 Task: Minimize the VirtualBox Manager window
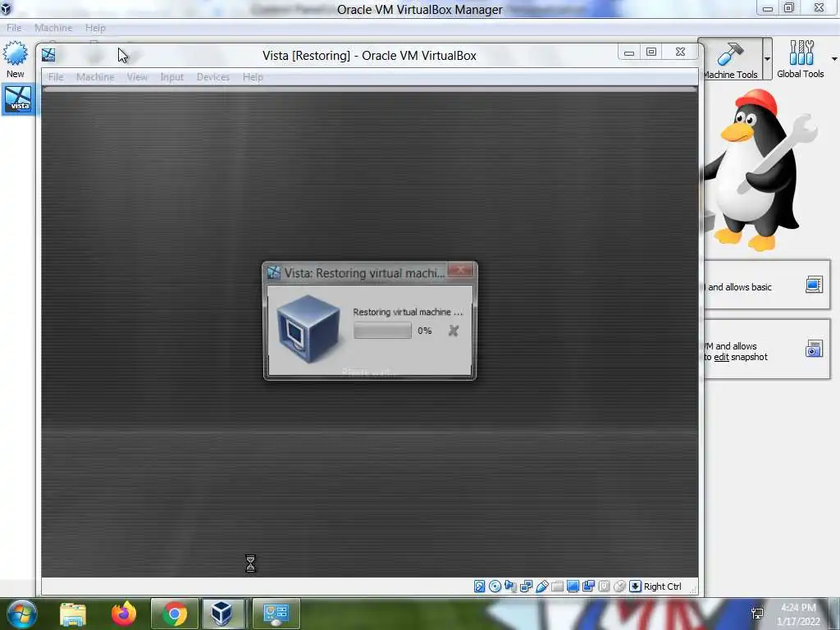[x=768, y=8]
